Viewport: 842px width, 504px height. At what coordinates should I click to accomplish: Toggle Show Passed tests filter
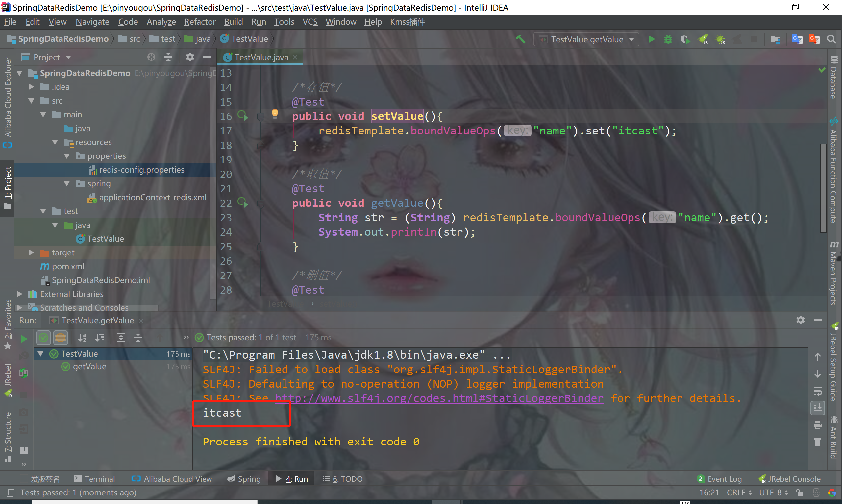[43, 338]
